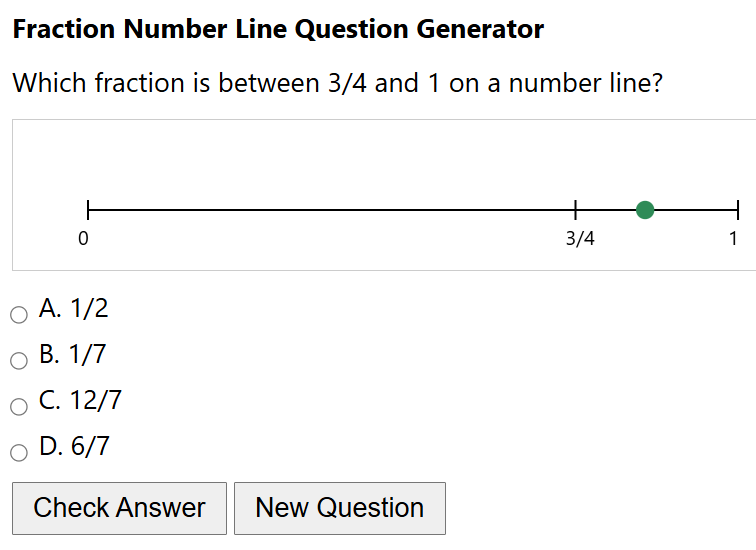Click the green dot on the number line
This screenshot has width=756, height=550.
point(645,210)
